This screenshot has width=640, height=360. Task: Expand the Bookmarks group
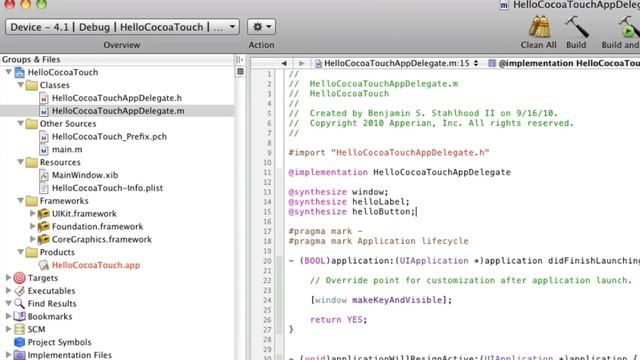(8, 316)
